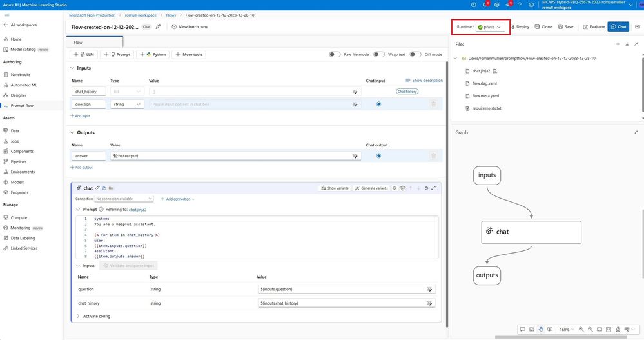
Task: Select the Flow tab
Action: pos(95,42)
